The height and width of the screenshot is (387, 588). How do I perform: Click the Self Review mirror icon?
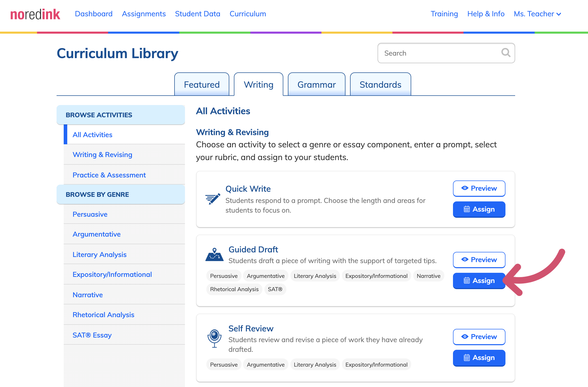point(214,338)
